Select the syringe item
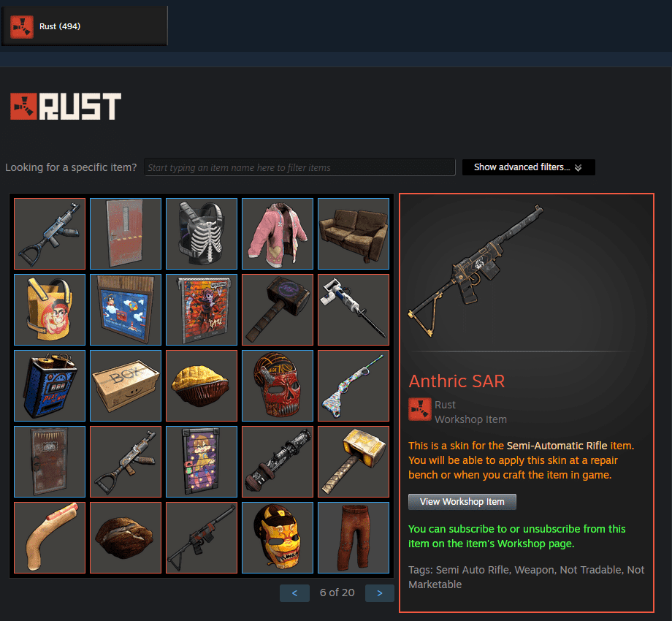672x621 pixels. (x=354, y=310)
